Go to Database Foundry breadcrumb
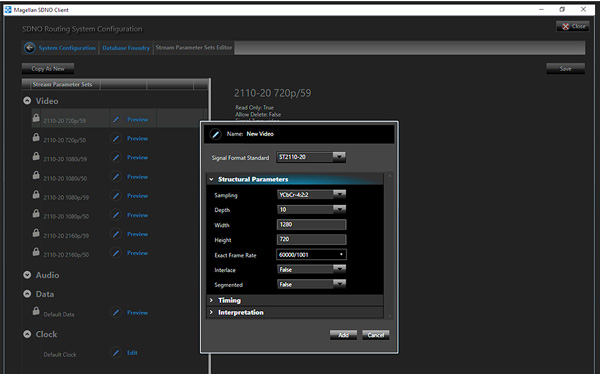Image resolution: width=600 pixels, height=374 pixels. (126, 48)
